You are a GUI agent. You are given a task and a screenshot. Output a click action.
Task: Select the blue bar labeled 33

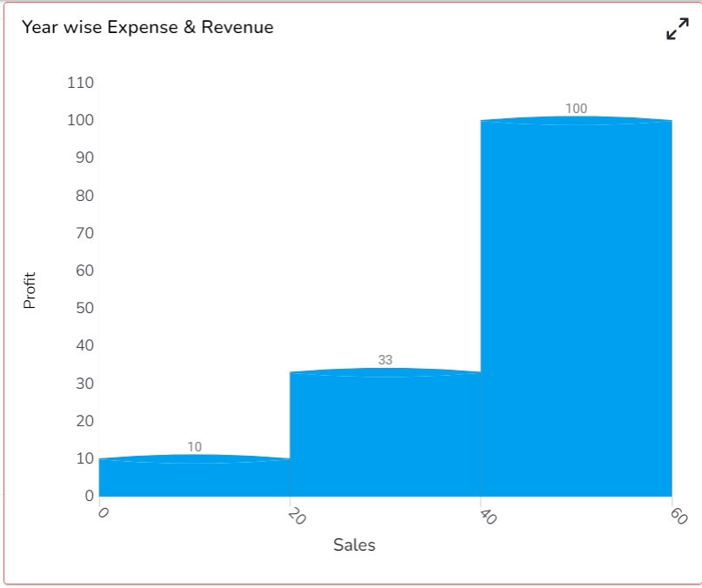[x=385, y=432]
